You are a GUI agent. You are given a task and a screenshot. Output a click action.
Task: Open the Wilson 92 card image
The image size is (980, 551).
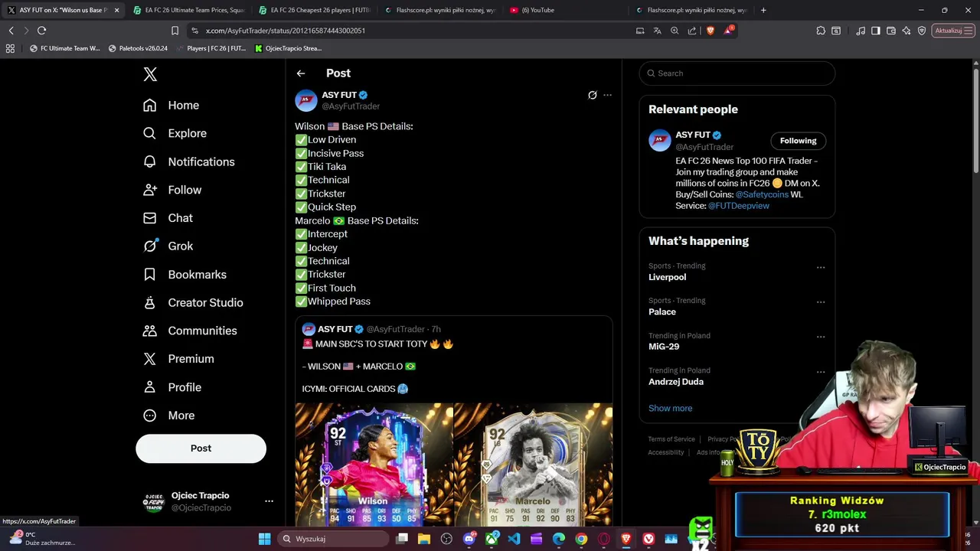(x=374, y=465)
